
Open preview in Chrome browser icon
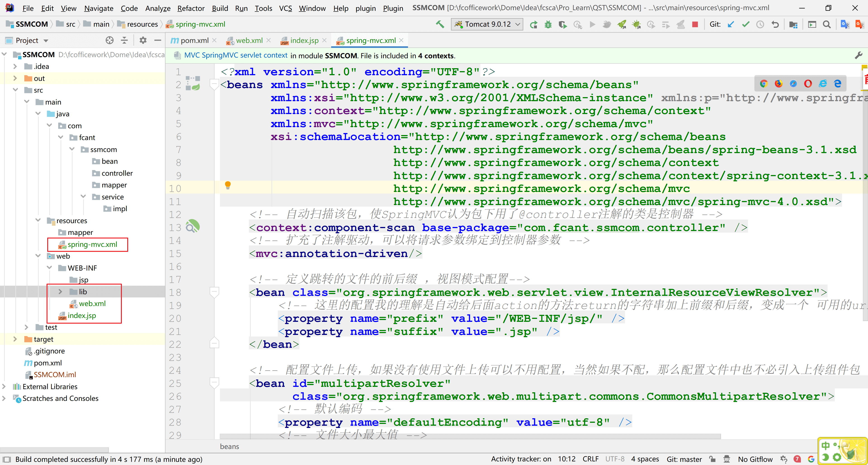[764, 84]
